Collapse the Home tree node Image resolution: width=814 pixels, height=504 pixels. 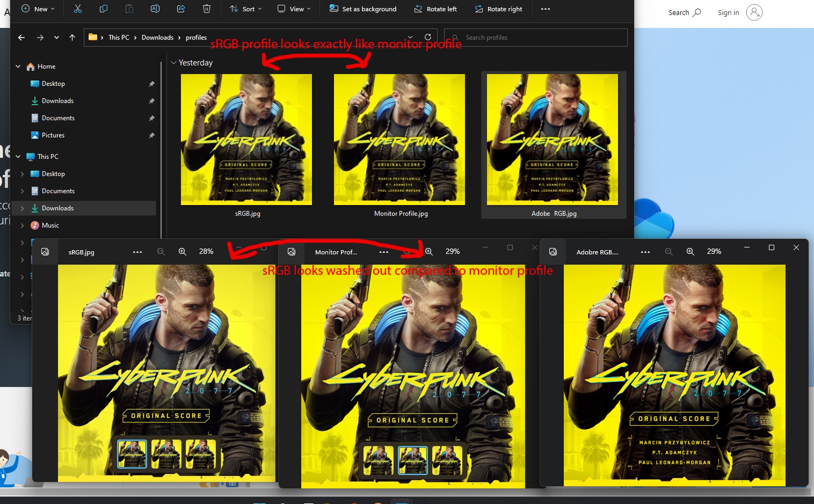[x=18, y=67]
